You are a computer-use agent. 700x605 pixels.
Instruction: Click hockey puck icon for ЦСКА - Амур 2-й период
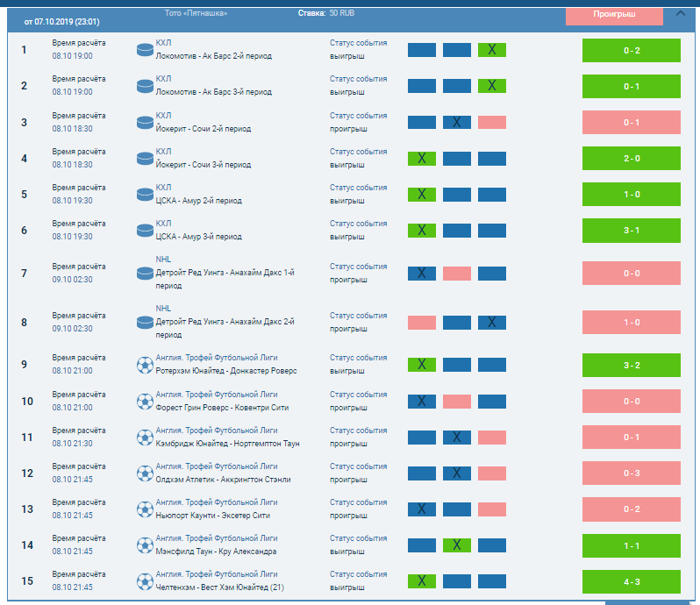point(145,195)
